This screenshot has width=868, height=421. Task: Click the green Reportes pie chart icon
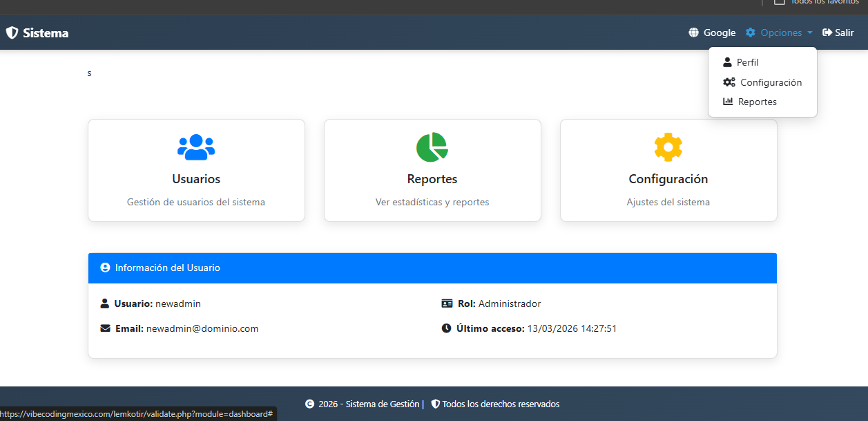click(x=432, y=147)
